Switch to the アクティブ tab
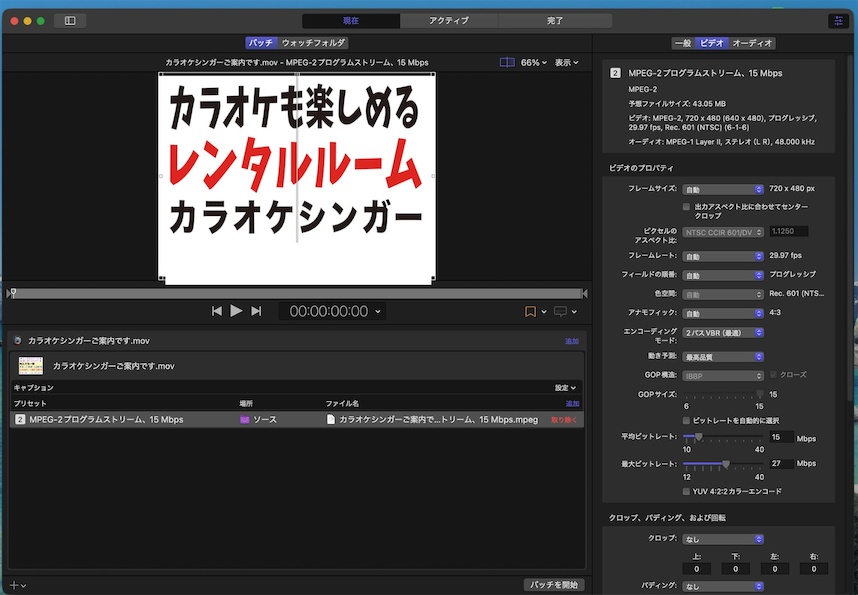Image resolution: width=858 pixels, height=595 pixels. coord(448,21)
